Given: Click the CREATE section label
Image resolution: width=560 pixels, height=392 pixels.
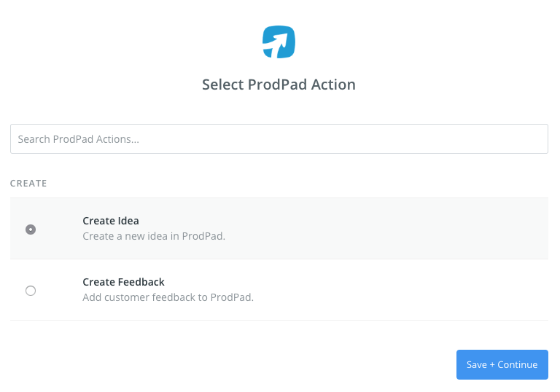Looking at the screenshot, I should coord(28,184).
